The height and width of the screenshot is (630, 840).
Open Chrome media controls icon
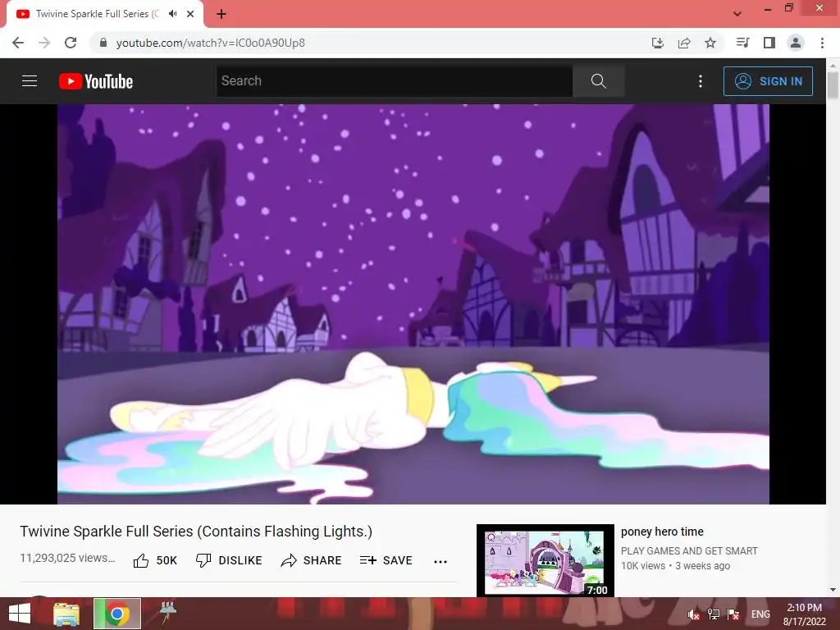coord(742,43)
